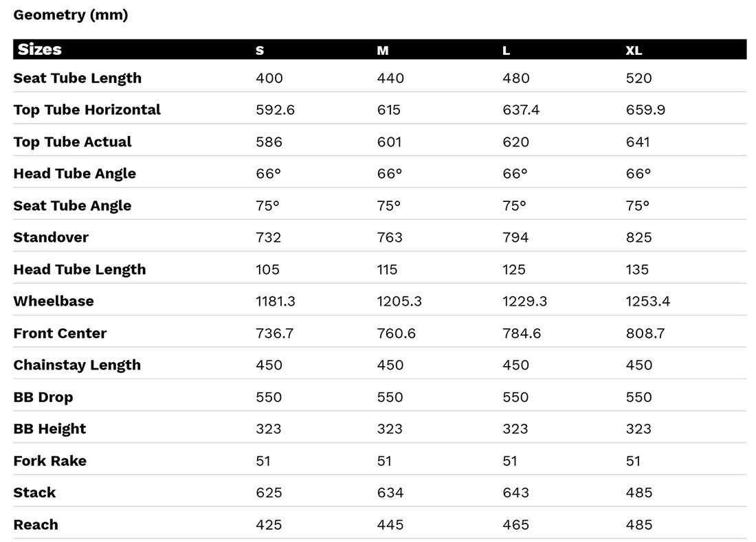Click the S size column header
This screenshot has height=542, width=756.
coord(260,51)
